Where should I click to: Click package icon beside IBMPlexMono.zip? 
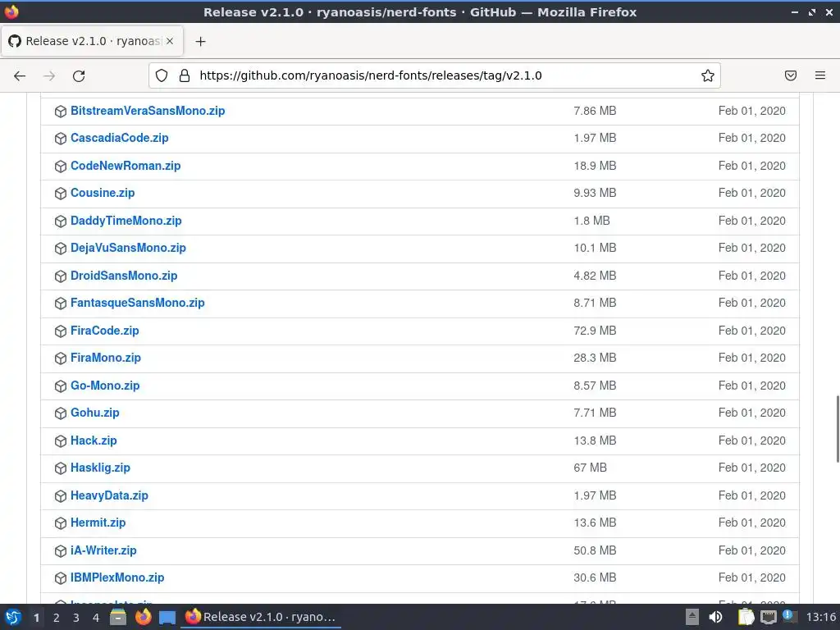(61, 578)
